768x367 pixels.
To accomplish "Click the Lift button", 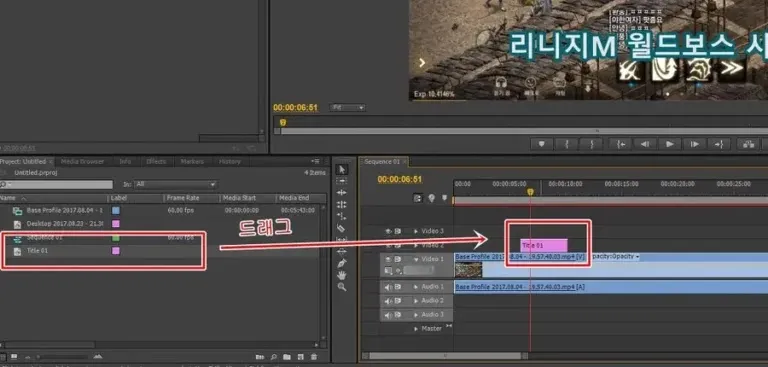I will (x=748, y=144).
